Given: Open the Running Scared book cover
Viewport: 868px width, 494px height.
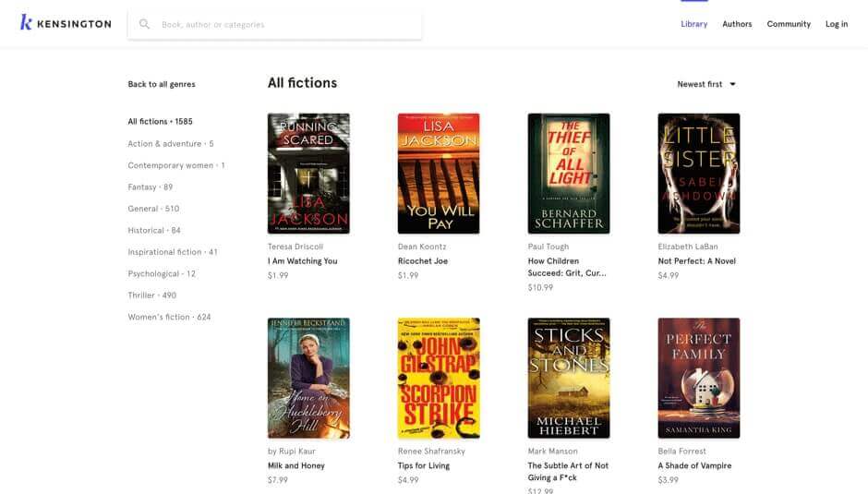Looking at the screenshot, I should tap(308, 174).
